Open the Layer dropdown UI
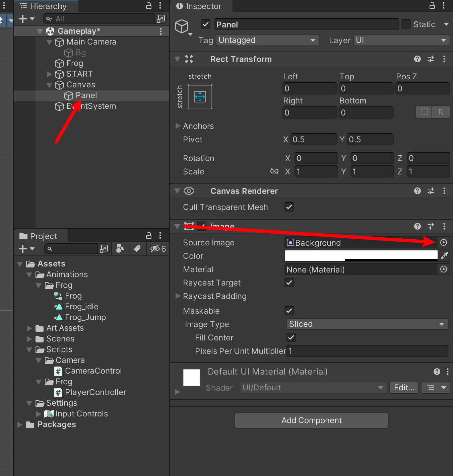 coord(401,40)
